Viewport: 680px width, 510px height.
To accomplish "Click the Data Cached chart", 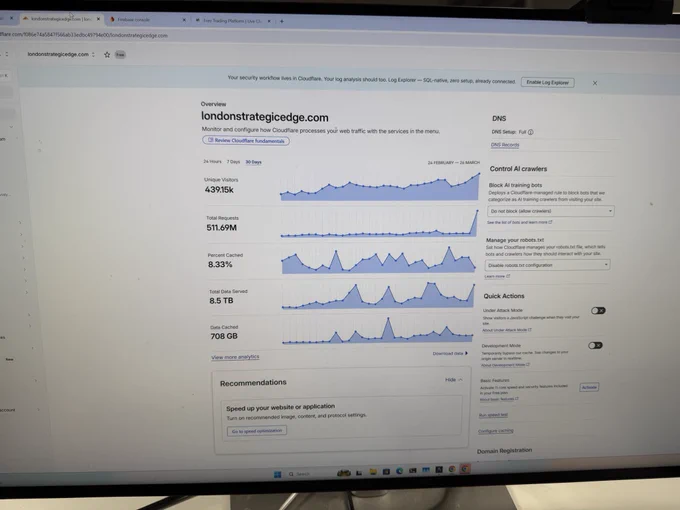I will [x=377, y=330].
